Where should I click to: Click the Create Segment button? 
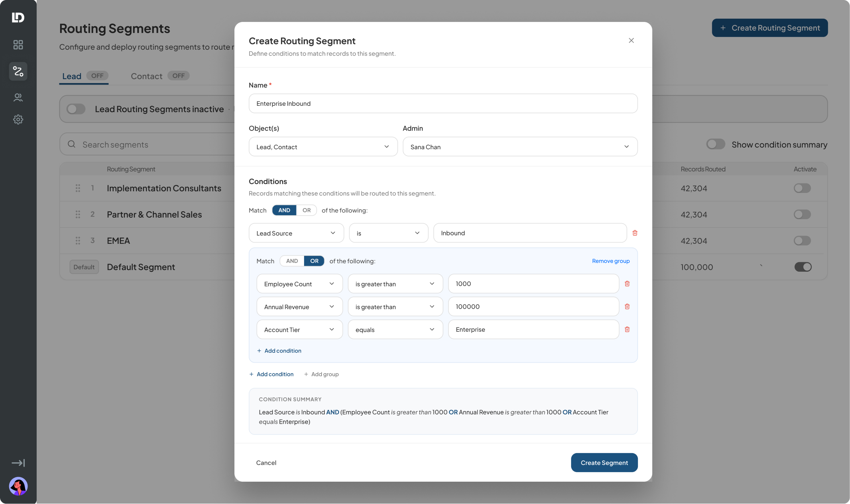click(604, 463)
